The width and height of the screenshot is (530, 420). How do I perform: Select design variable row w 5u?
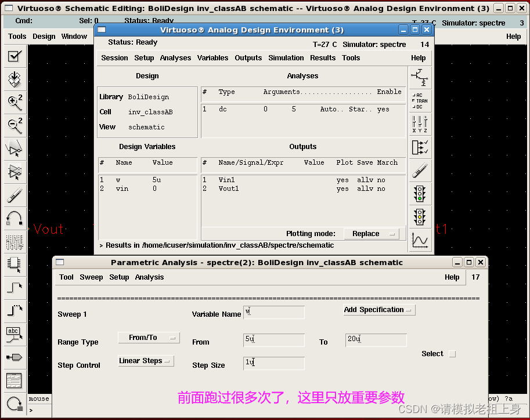coord(147,180)
